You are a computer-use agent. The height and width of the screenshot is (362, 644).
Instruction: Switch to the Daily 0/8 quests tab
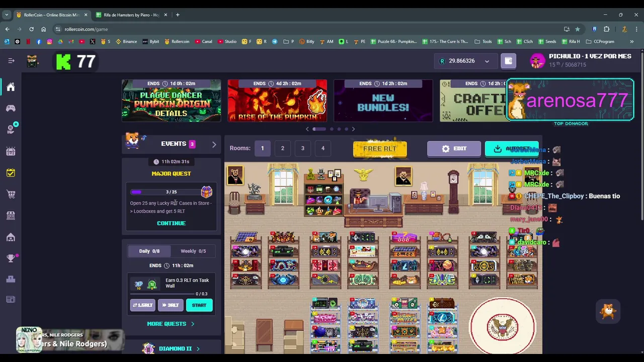click(x=149, y=251)
